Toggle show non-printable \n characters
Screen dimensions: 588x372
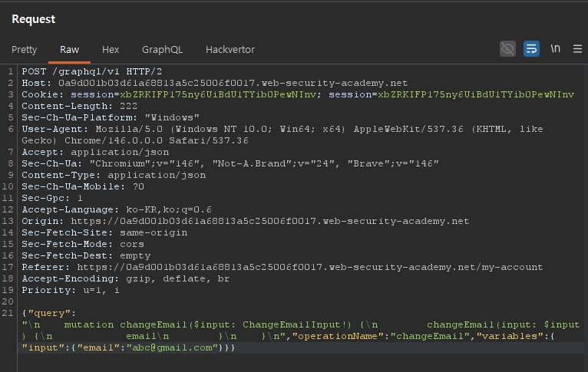(x=555, y=49)
